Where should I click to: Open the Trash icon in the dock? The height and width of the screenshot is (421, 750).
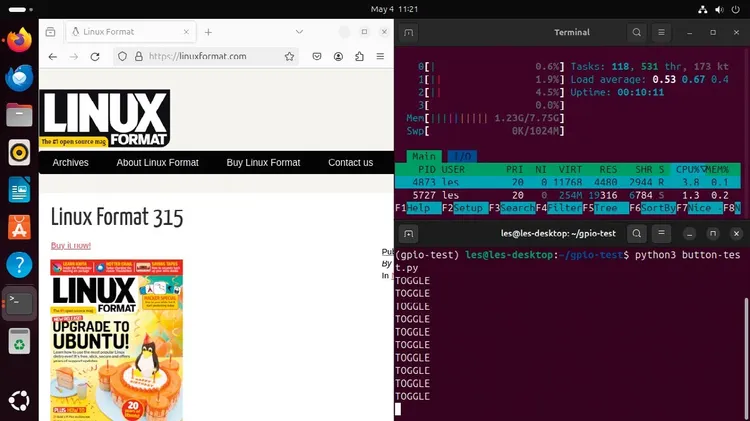pyautogui.click(x=19, y=341)
